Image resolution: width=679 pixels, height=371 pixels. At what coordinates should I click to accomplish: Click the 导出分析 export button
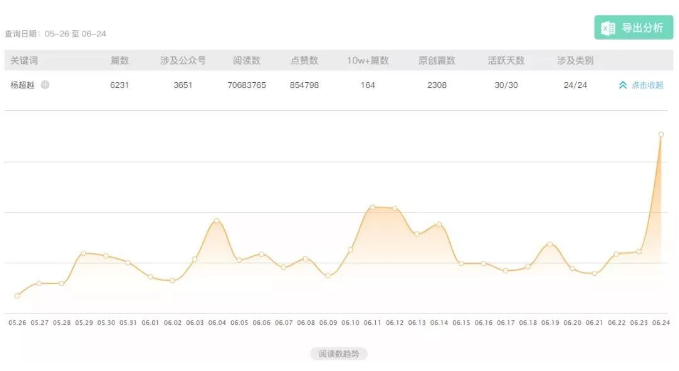pos(634,28)
